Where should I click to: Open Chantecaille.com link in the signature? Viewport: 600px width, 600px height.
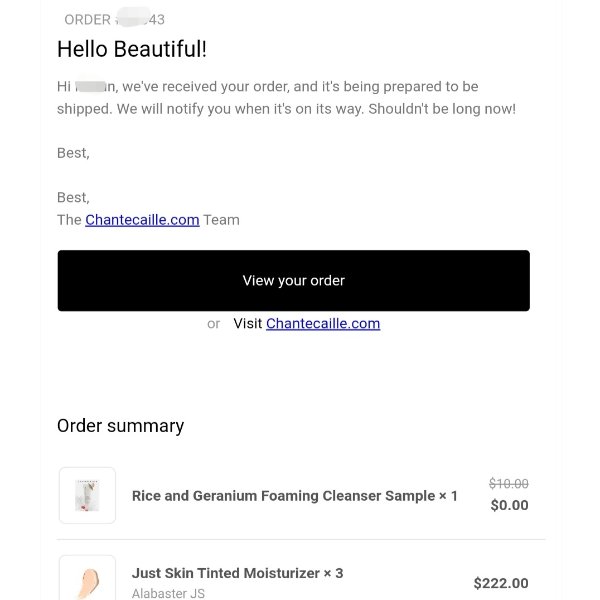[142, 220]
